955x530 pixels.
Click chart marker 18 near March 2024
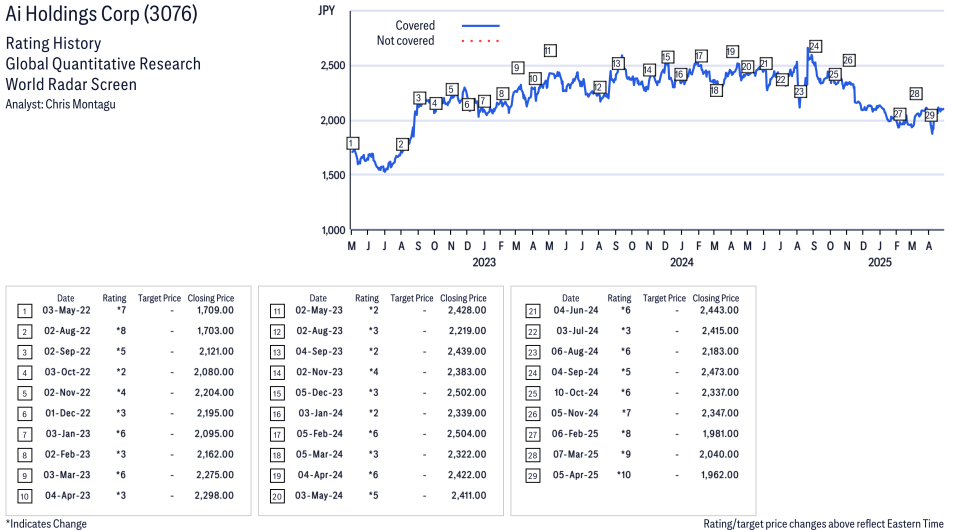[716, 91]
